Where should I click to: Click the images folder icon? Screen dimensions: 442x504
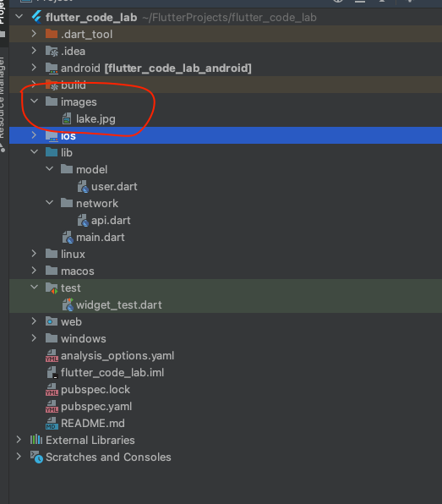point(52,101)
